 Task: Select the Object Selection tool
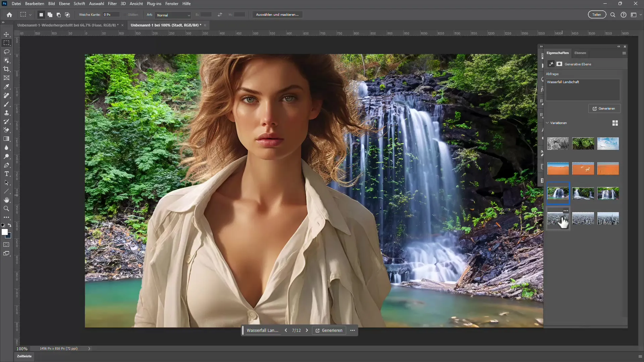pos(6,60)
